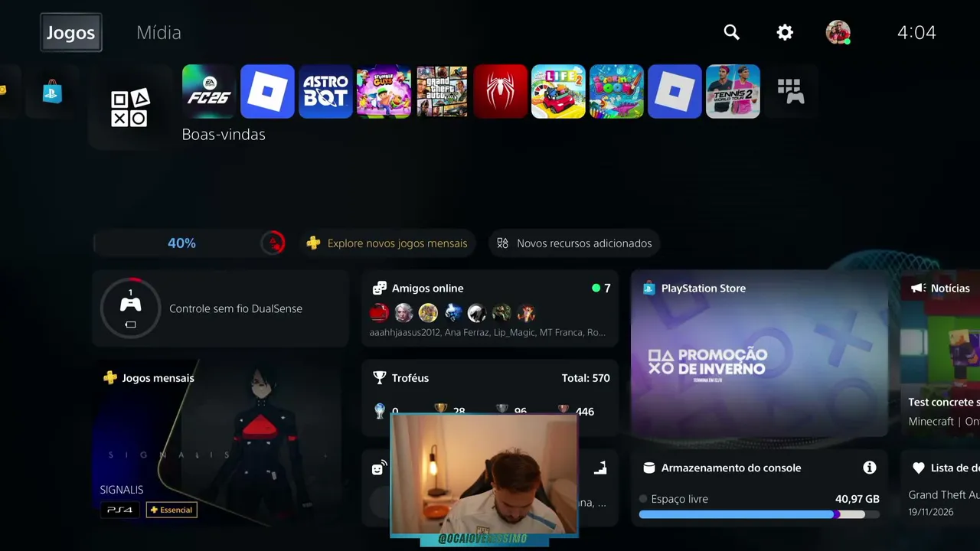Click the console storage usage bar
The image size is (980, 551).
coord(759,515)
